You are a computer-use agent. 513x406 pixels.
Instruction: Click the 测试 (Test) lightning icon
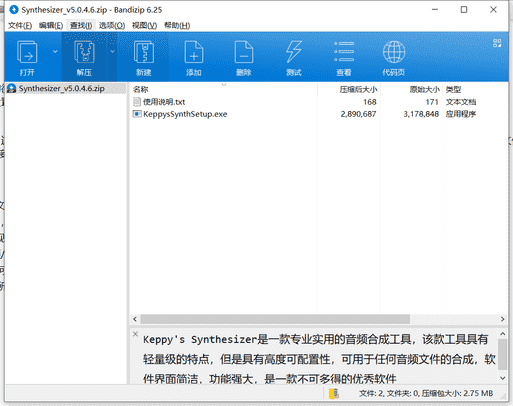click(x=294, y=52)
